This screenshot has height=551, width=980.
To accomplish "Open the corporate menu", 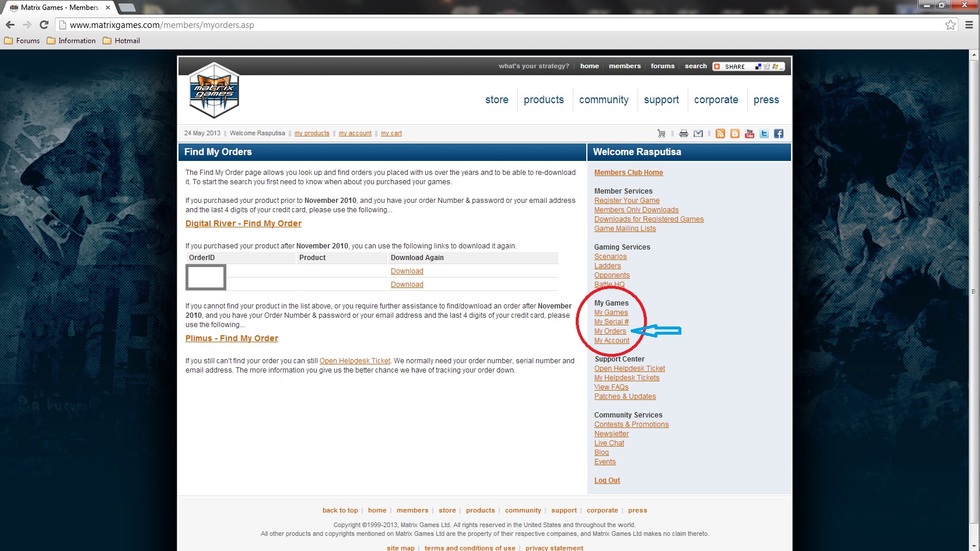I will [716, 100].
